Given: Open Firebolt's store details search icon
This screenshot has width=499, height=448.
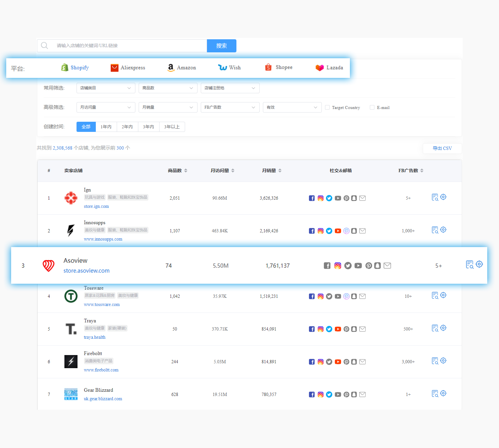Looking at the screenshot, I should (435, 361).
